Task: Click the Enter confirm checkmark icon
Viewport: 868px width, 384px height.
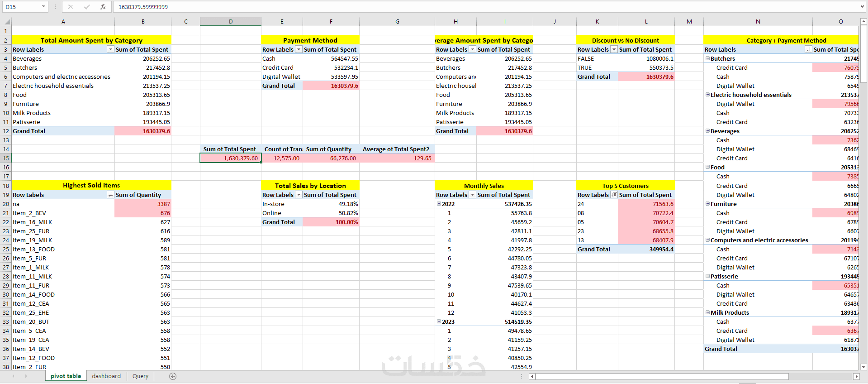Action: tap(87, 7)
